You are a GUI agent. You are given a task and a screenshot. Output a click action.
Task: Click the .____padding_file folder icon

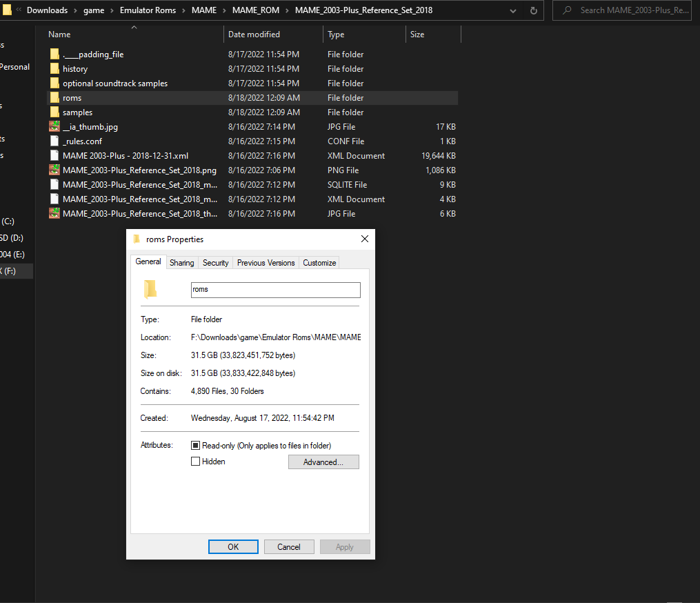click(54, 54)
